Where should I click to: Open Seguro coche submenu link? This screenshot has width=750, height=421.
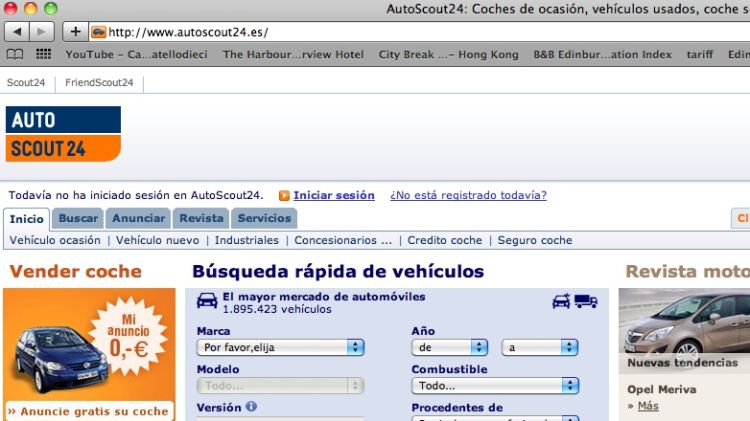coord(535,240)
